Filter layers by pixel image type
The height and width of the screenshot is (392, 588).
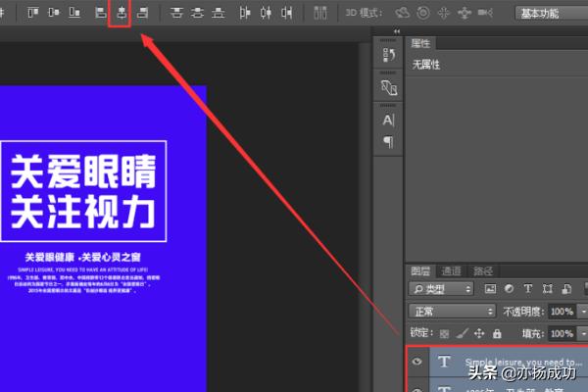pyautogui.click(x=490, y=289)
